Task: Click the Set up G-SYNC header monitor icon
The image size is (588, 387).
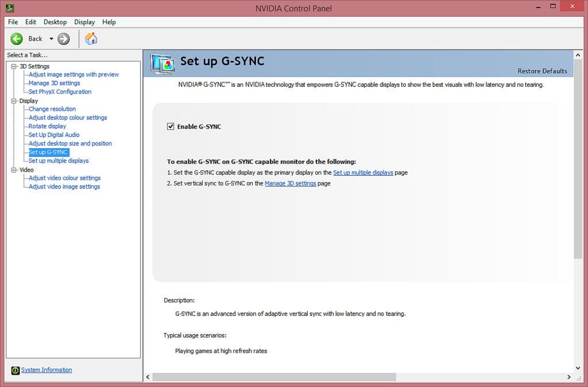Action: (x=163, y=64)
